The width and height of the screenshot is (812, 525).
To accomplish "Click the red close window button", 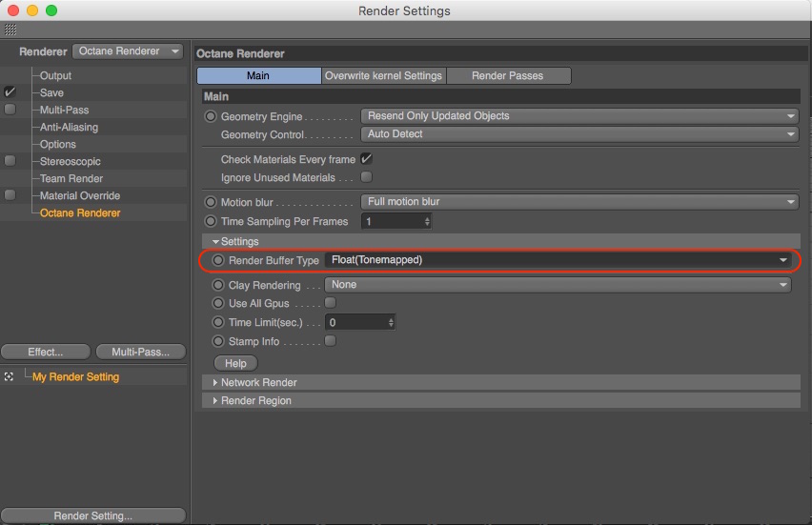I will click(x=13, y=10).
